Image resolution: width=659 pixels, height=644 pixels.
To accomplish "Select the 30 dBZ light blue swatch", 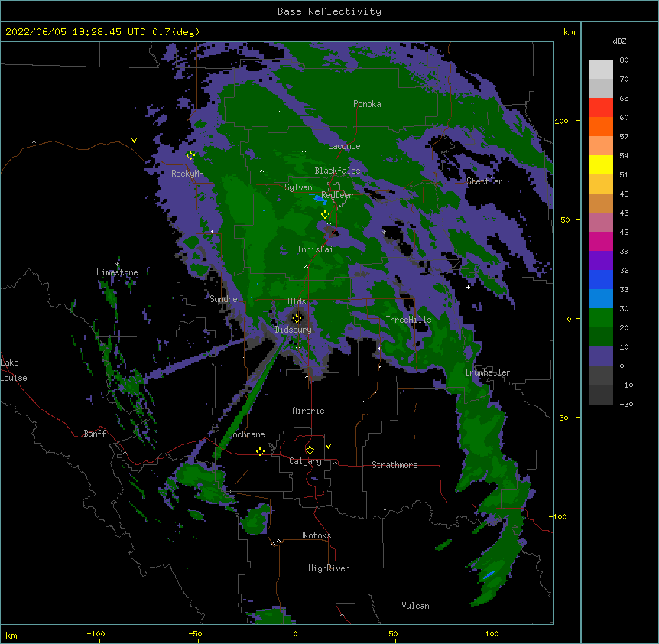I will (601, 299).
